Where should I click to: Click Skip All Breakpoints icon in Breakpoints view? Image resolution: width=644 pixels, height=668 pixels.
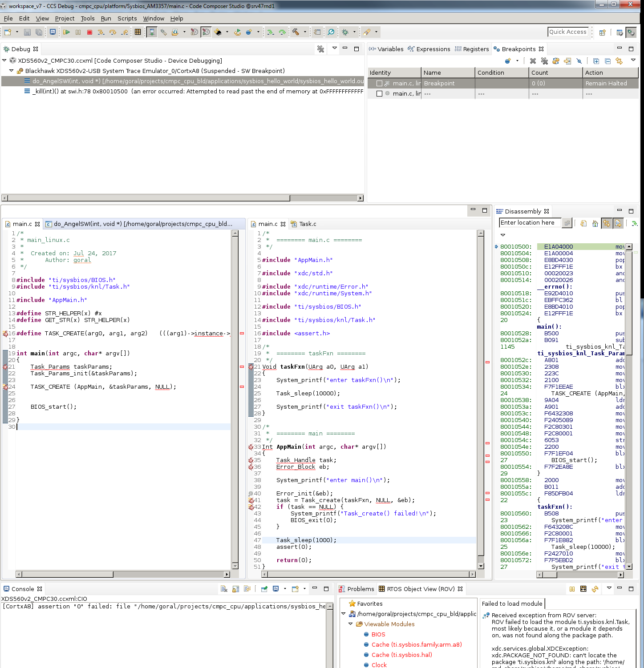click(579, 61)
